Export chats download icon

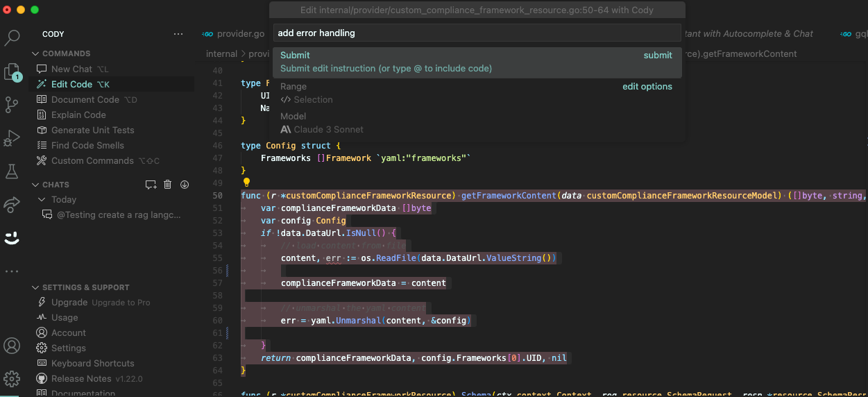[185, 185]
